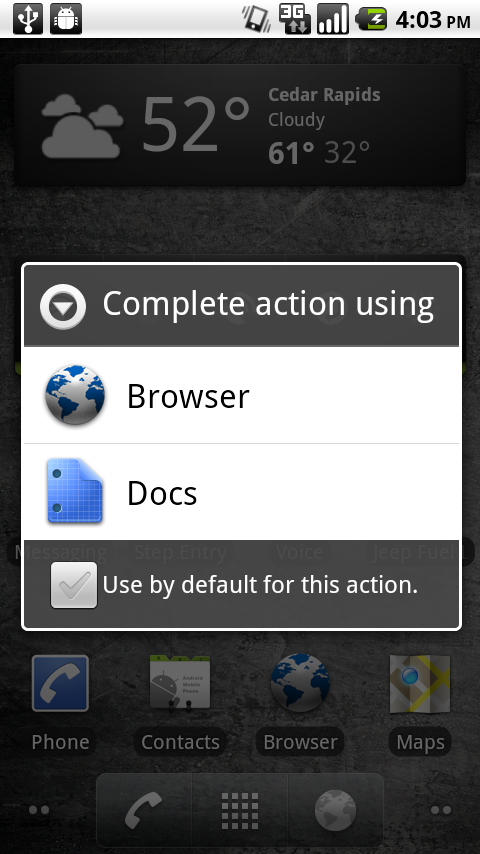
Task: Open the Maps app icon
Action: 420,704
